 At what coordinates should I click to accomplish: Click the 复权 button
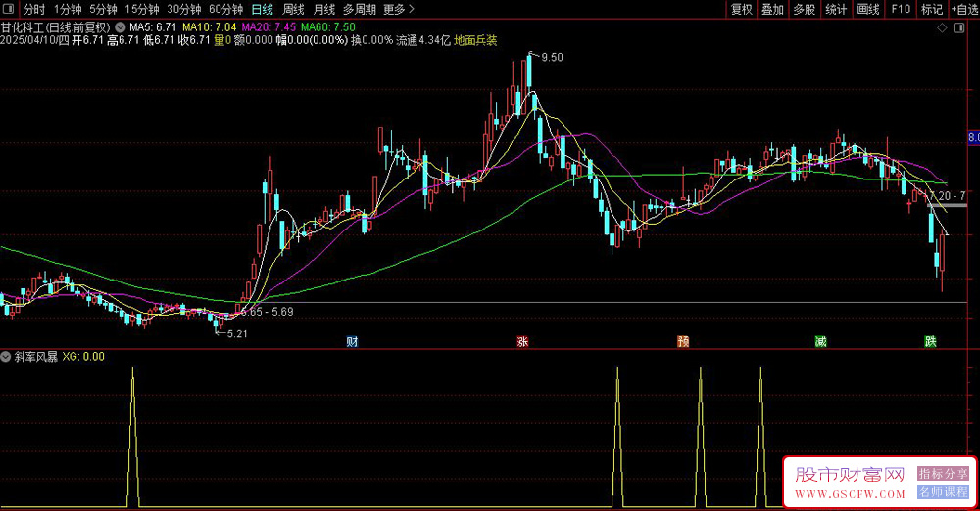(x=742, y=10)
